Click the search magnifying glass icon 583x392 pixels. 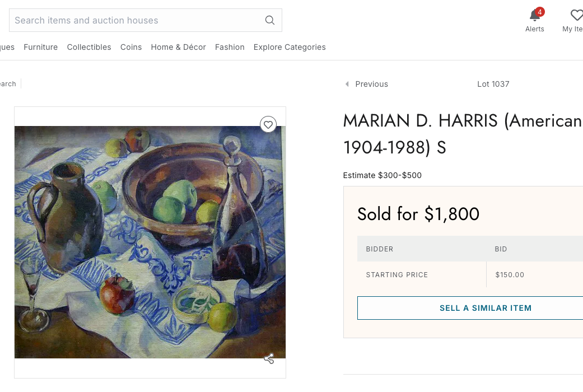[x=270, y=20]
